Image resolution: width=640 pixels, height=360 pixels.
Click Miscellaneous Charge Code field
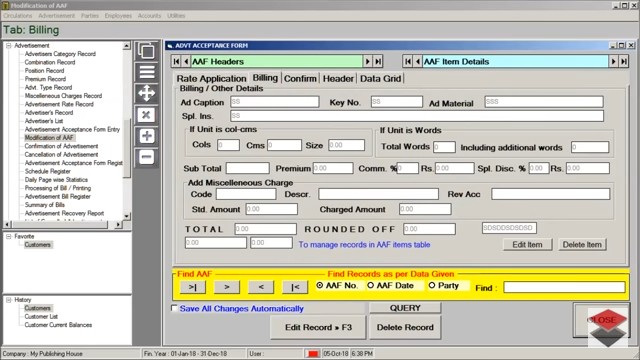pos(246,194)
